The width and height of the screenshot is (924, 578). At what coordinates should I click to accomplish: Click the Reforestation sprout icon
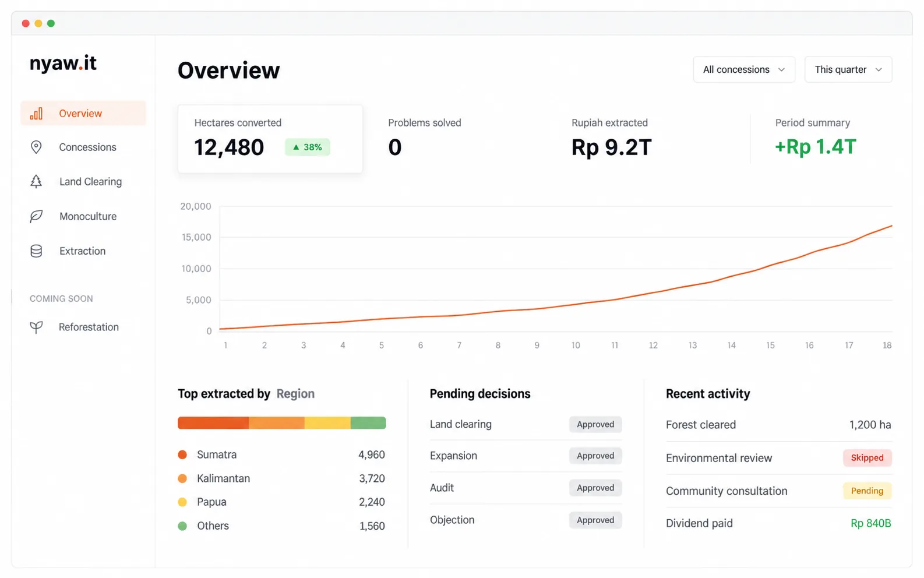(x=36, y=327)
